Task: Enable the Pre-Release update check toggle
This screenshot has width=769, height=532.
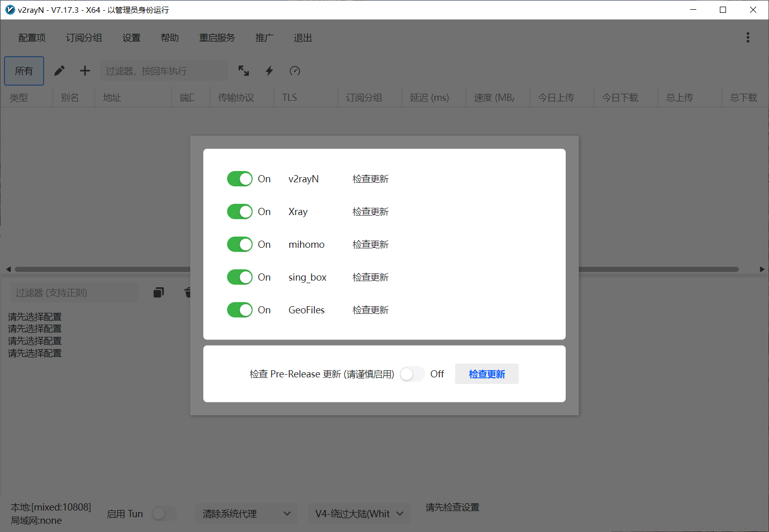Action: click(x=412, y=374)
